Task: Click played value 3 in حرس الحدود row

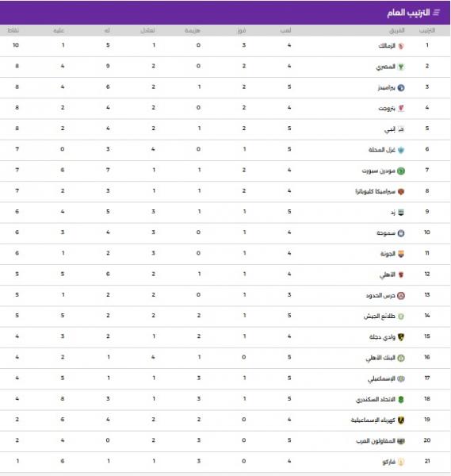Action: [289, 295]
